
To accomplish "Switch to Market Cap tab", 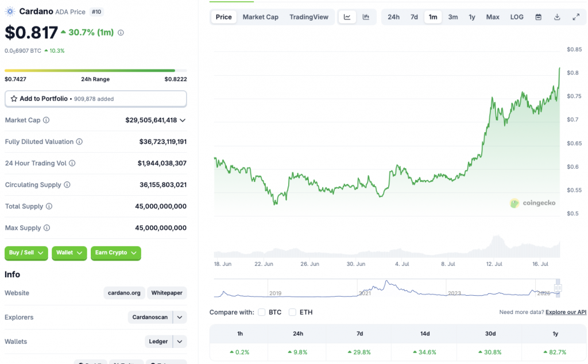I will (x=261, y=17).
